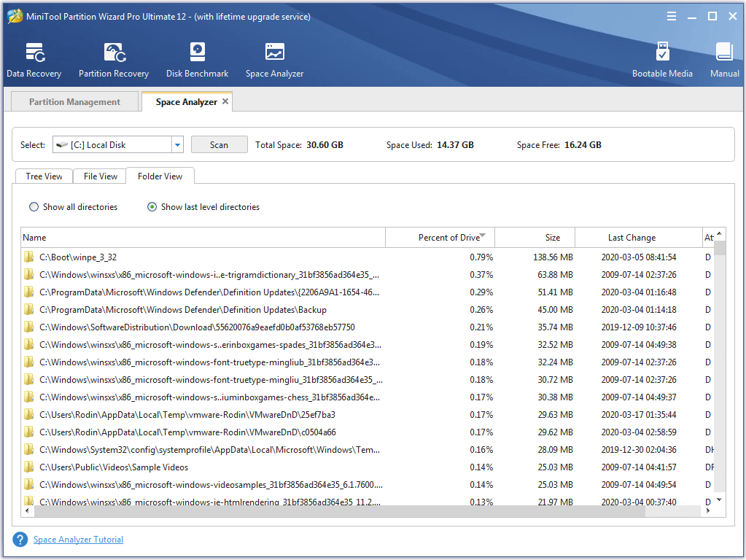Click the Scan button
746x560 pixels.
click(x=219, y=144)
